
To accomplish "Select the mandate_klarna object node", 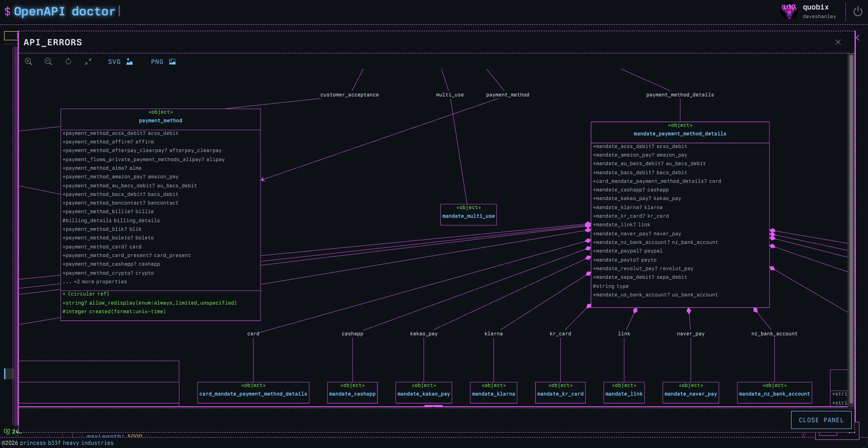I will (493, 393).
